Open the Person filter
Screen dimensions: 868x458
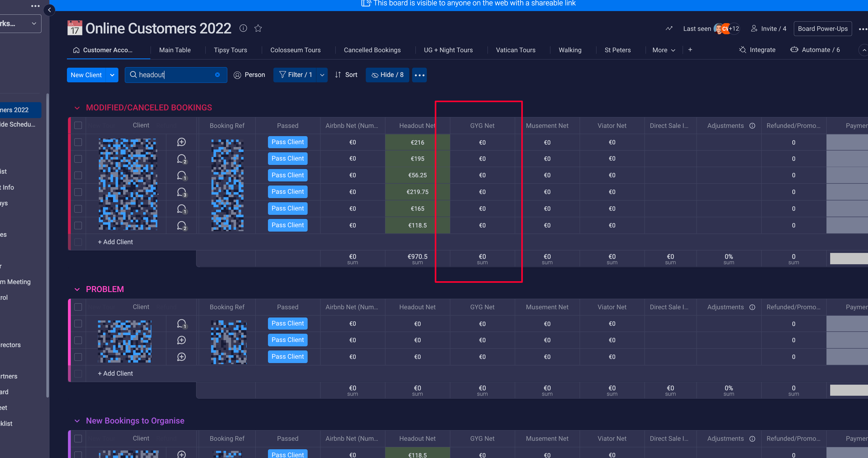point(249,75)
